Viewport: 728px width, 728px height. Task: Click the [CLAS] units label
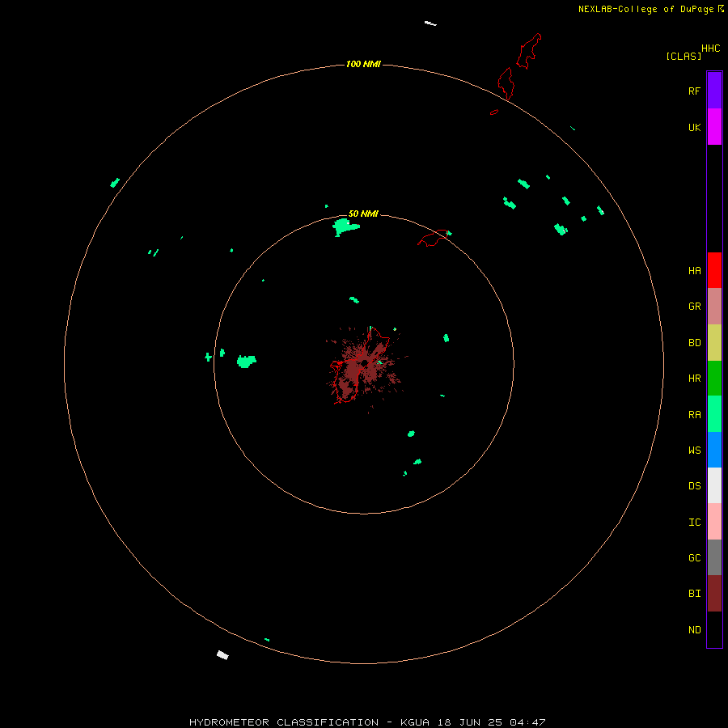(684, 57)
